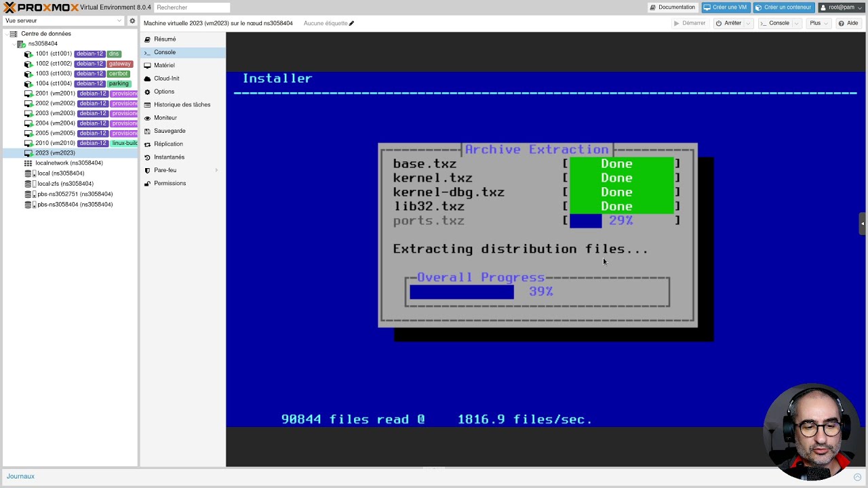The width and height of the screenshot is (868, 488).
Task: Open the root@pam user menu
Action: pyautogui.click(x=842, y=7)
